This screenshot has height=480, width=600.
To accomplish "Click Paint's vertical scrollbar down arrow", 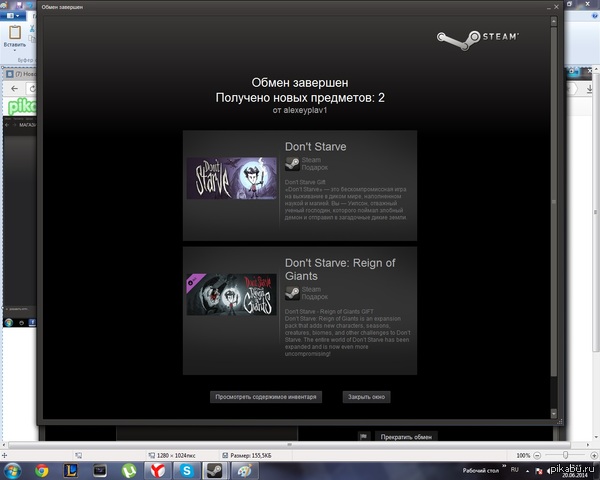I will coord(597,437).
